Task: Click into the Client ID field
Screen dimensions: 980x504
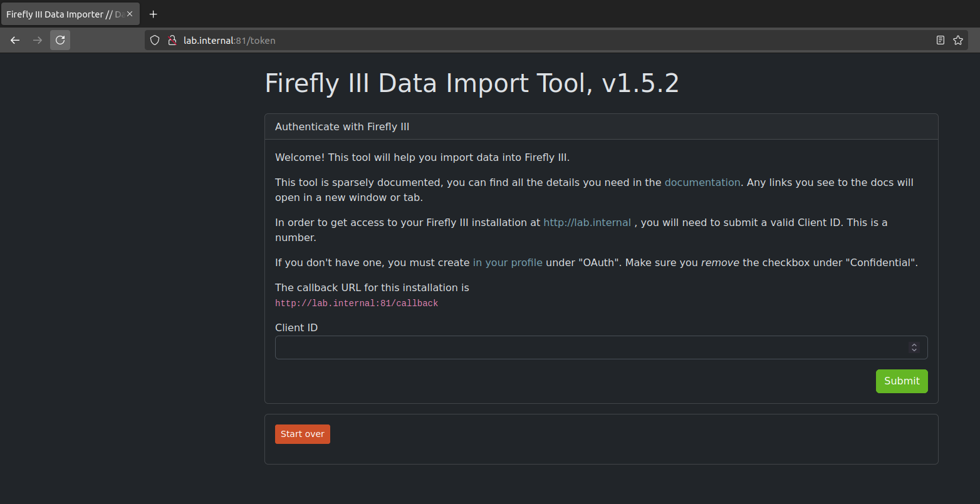Action: coord(589,347)
